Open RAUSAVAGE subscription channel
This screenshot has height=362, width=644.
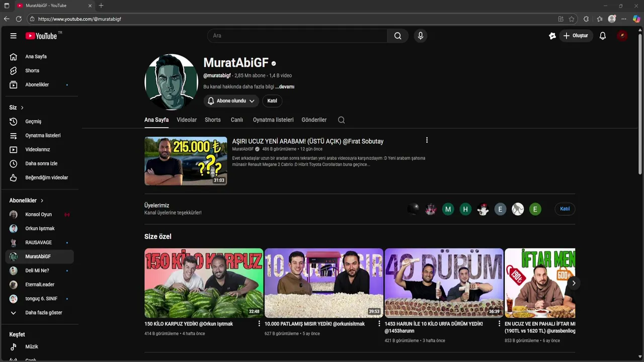[x=40, y=242]
